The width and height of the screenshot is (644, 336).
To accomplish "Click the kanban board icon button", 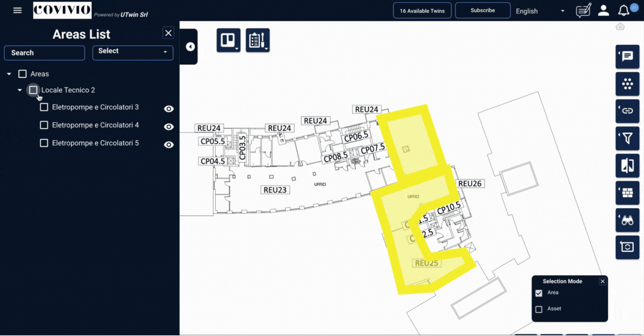I will point(228,41).
